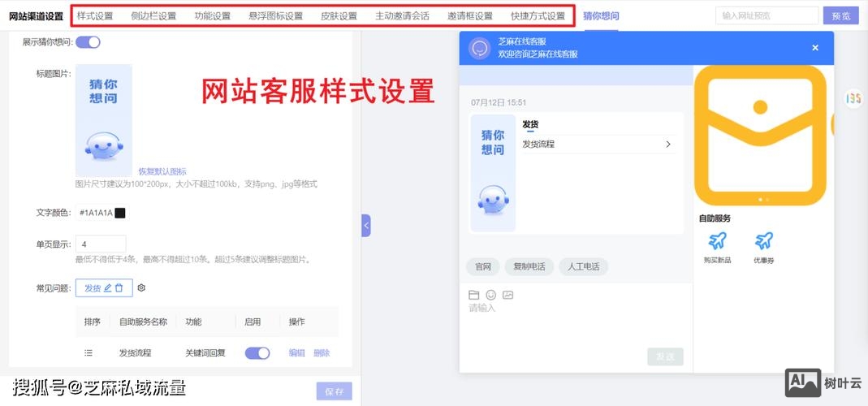Go to 悬浮图标设置 tab
The height and width of the screenshot is (406, 868).
click(276, 16)
